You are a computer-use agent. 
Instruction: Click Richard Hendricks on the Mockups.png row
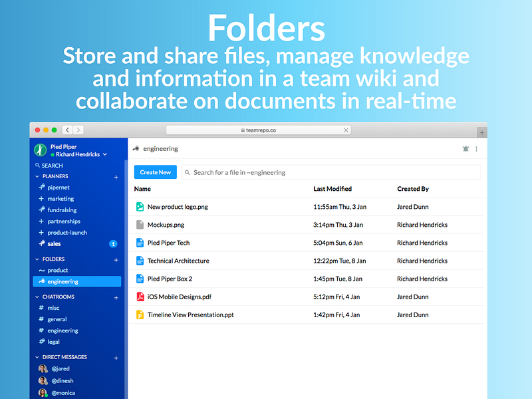(422, 225)
